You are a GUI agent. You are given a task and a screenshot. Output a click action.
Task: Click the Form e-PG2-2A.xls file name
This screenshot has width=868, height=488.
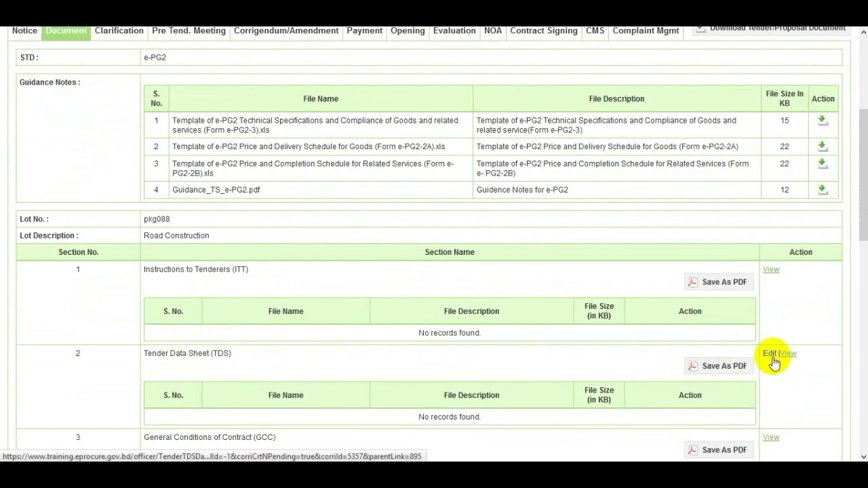[x=309, y=146]
